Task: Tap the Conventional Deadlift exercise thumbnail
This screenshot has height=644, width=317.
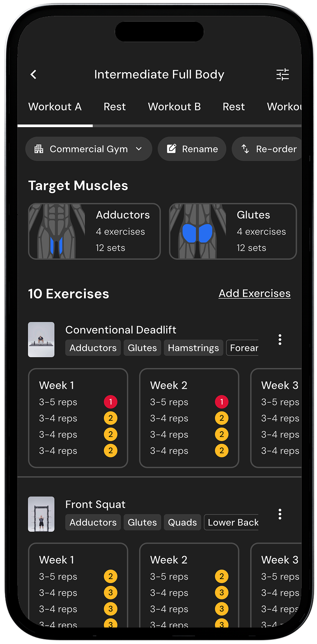Action: (x=41, y=340)
